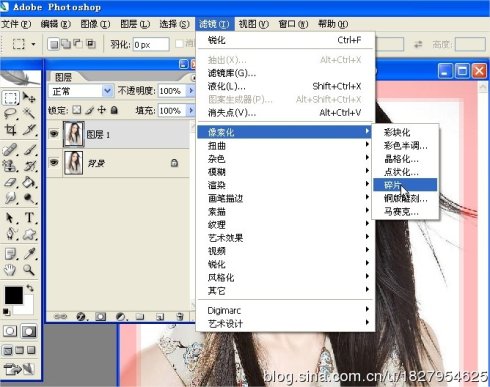Select new selection mode option

pyautogui.click(x=53, y=44)
